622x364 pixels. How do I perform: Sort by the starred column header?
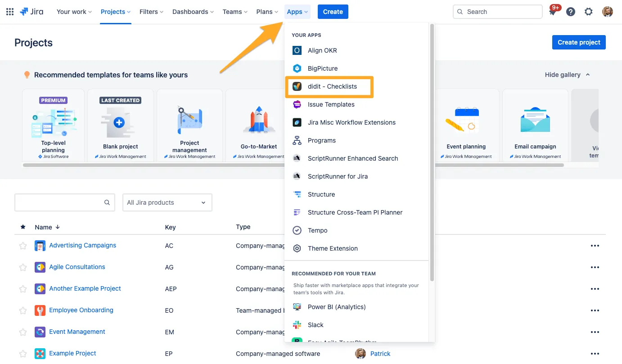23,227
